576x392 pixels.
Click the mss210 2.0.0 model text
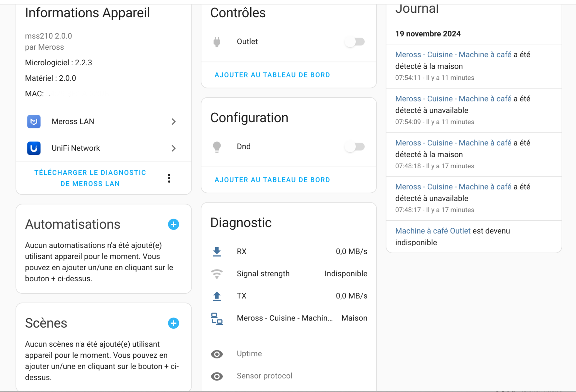pos(48,36)
